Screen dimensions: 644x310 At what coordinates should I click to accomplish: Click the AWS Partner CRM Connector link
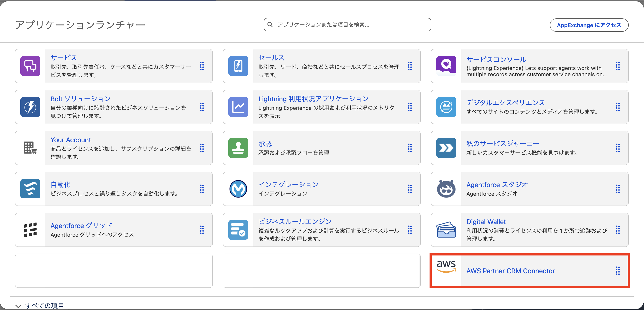510,271
